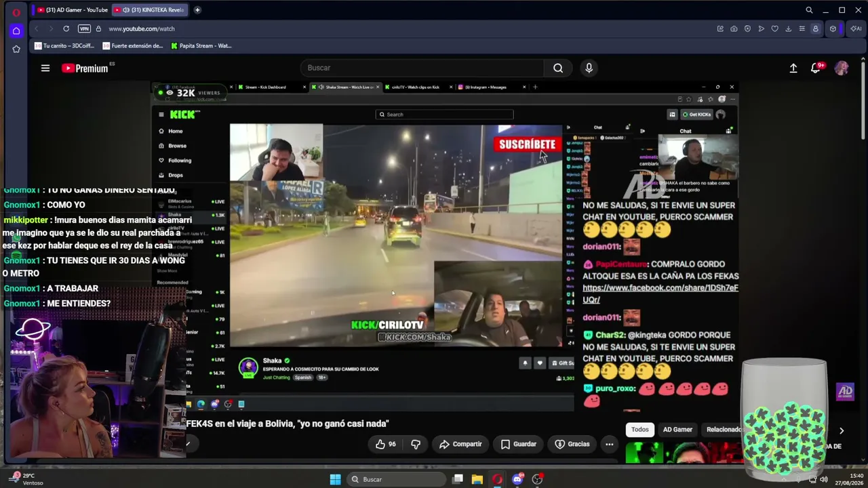Open Discord from the taskbar
The image size is (868, 488).
517,479
